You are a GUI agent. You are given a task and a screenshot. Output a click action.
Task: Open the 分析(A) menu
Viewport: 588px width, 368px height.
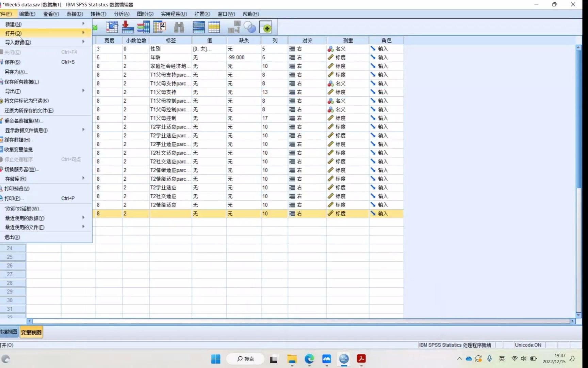click(121, 14)
